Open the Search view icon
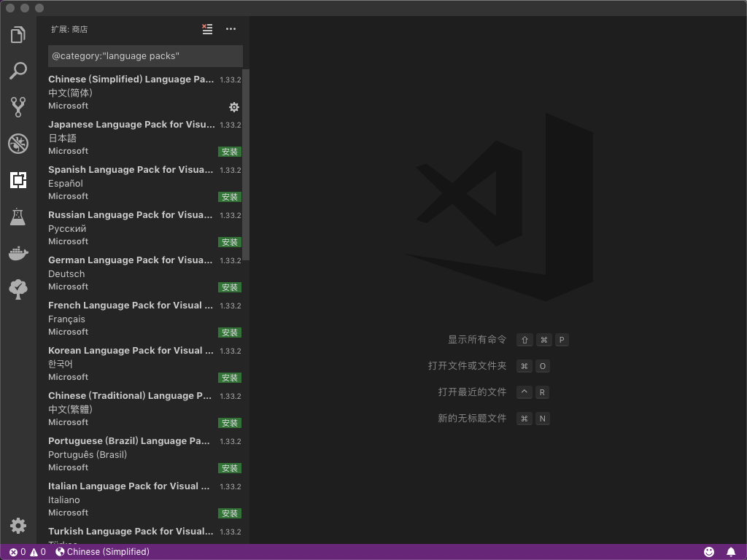 pos(18,71)
